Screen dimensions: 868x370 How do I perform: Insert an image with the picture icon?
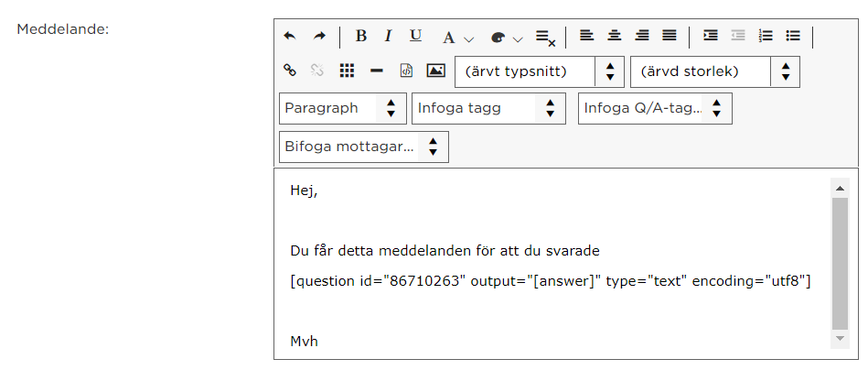[x=436, y=71]
